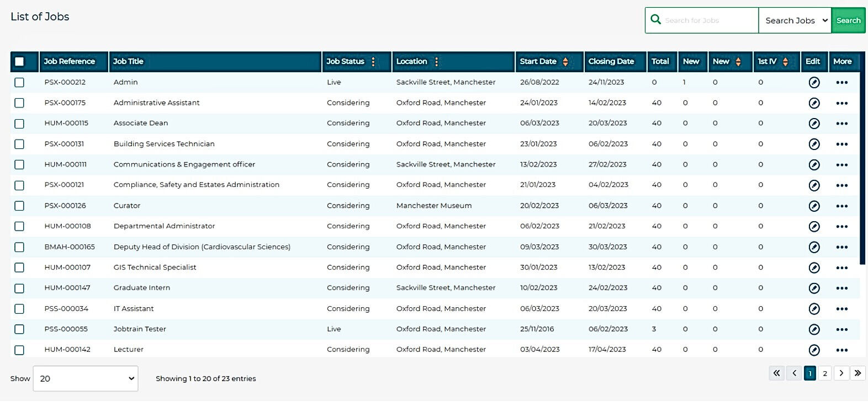The height and width of the screenshot is (412, 868).
Task: Go to the next page arrow
Action: [x=841, y=373]
